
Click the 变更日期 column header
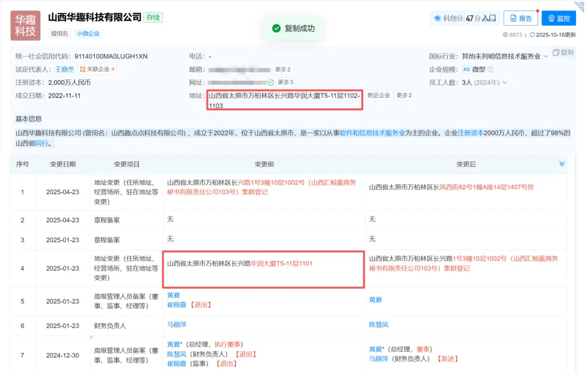[x=63, y=164]
